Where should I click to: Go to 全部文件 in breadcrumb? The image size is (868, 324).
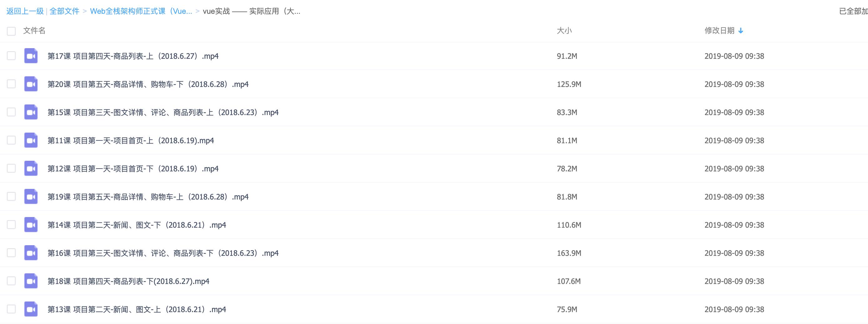64,11
